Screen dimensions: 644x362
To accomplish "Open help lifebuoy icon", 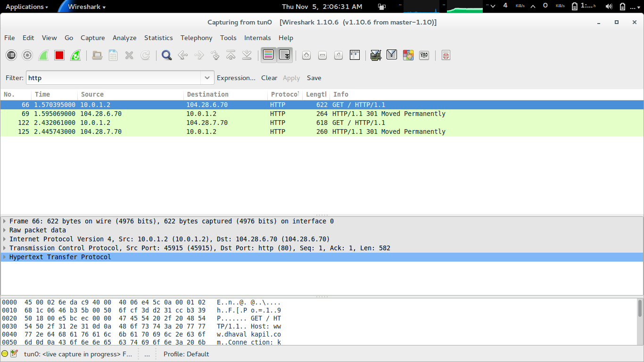I will pos(446,55).
